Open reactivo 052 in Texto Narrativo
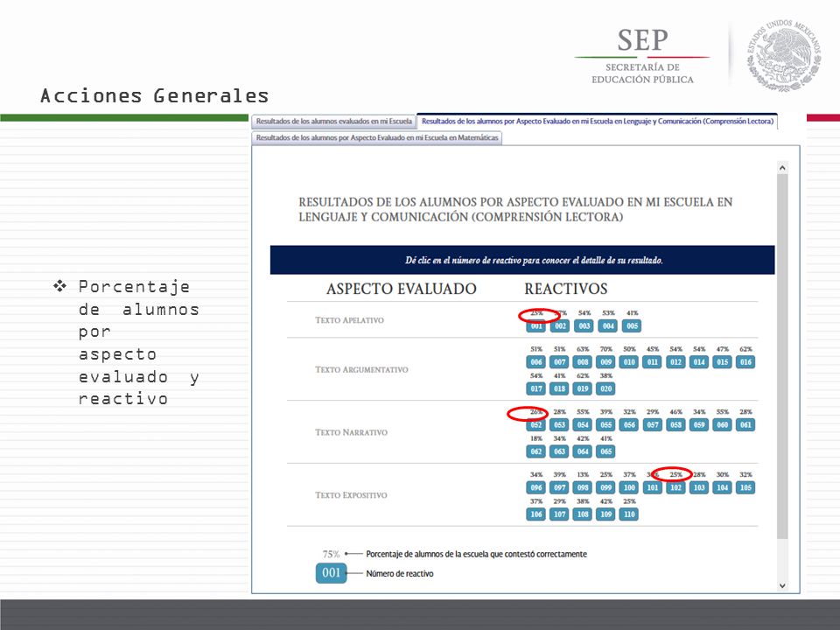840x630 pixels. coord(536,425)
